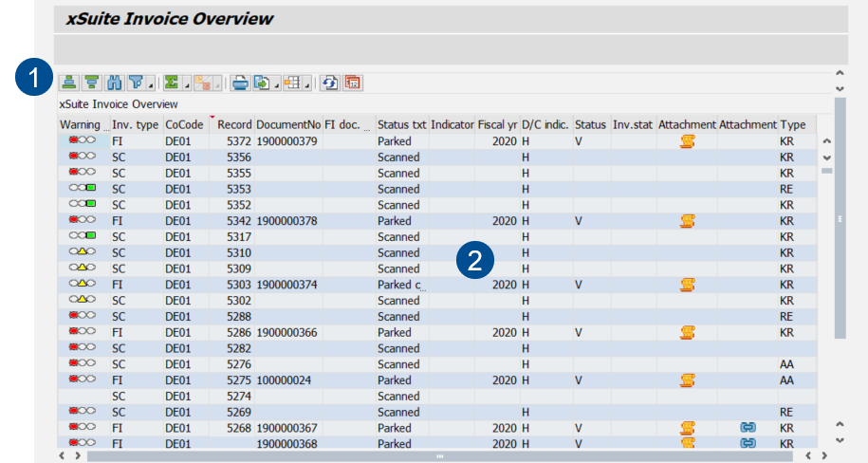Viewport: 868px width, 463px height.
Task: Expand the Total sigma dropdown arrow
Action: 185,84
